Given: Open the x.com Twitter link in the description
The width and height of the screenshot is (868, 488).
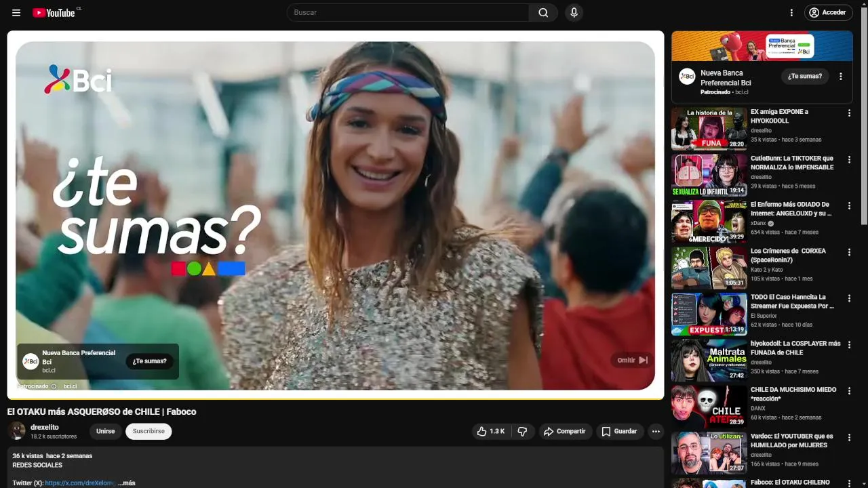Looking at the screenshot, I should (81, 483).
